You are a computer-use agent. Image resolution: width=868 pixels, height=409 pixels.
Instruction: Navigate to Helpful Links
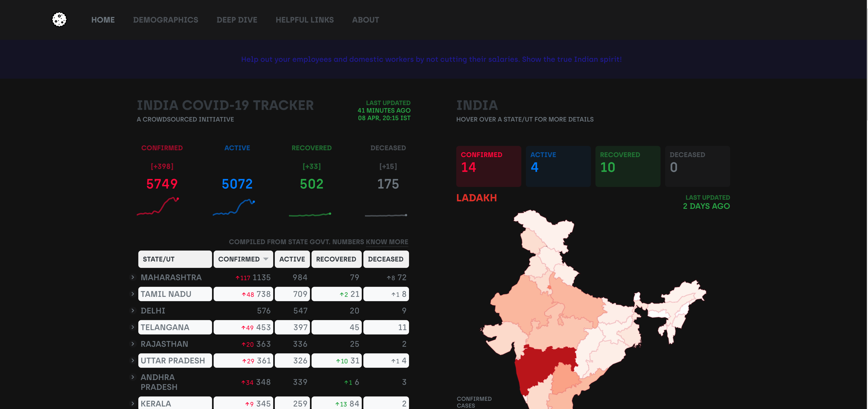click(305, 20)
